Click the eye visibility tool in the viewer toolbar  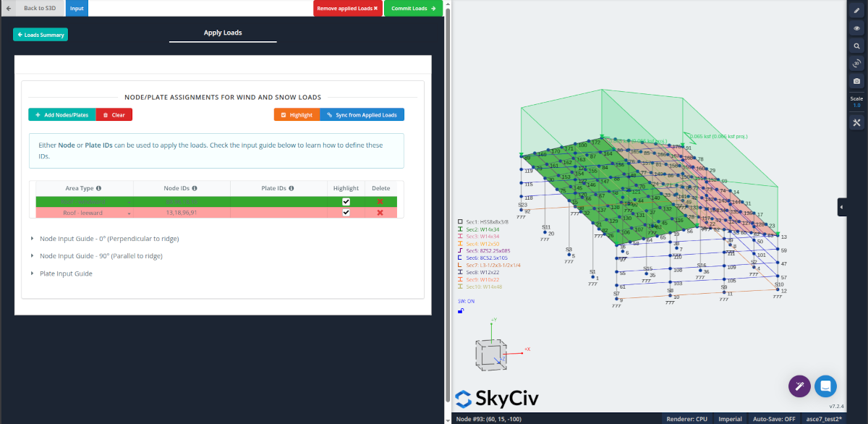pos(856,28)
